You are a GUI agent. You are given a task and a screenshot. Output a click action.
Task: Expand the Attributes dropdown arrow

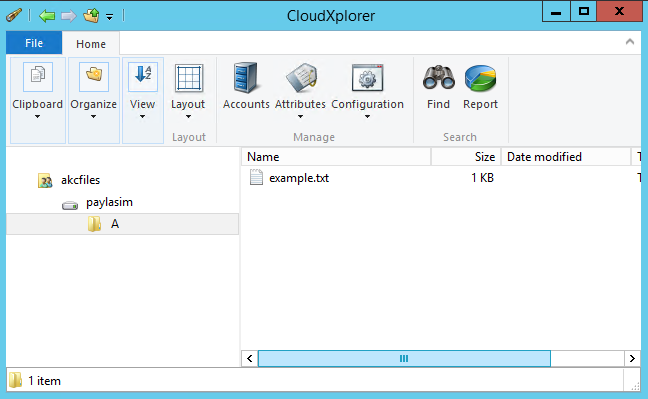tap(300, 117)
